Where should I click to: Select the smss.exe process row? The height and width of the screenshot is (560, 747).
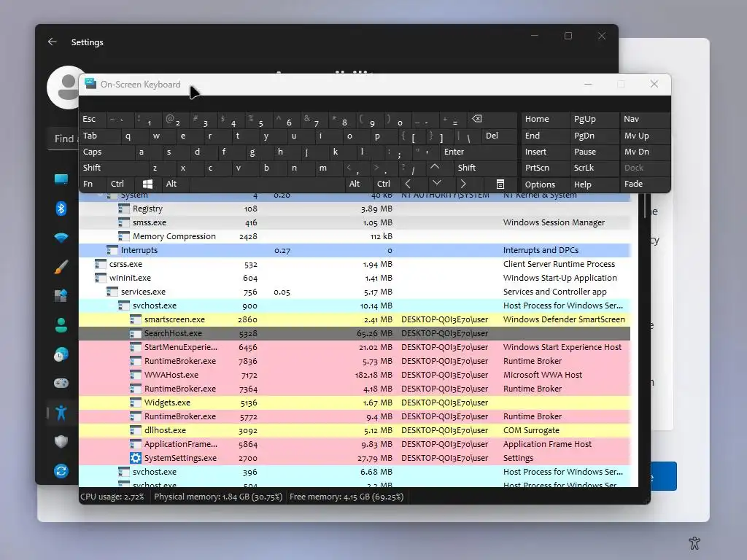tap(355, 222)
